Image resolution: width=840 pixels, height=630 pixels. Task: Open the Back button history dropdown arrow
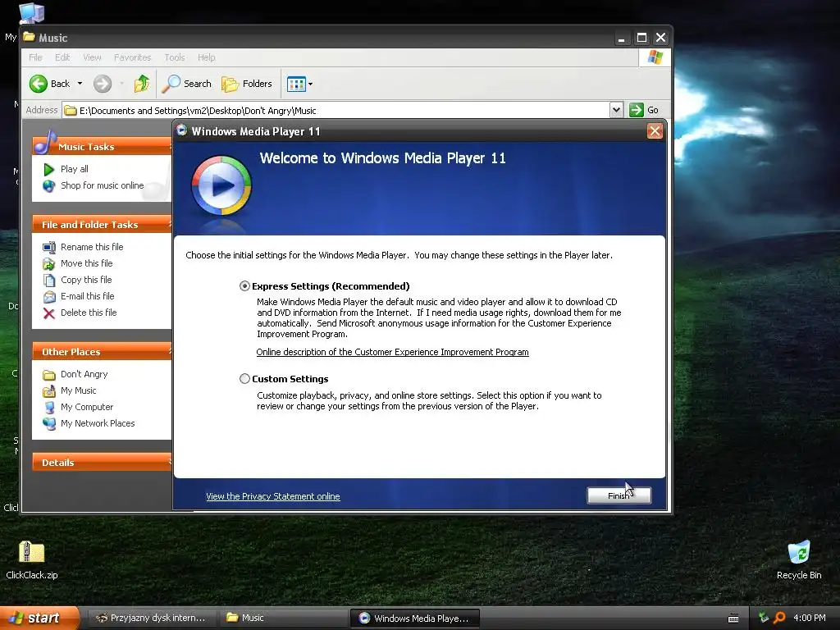(x=80, y=84)
